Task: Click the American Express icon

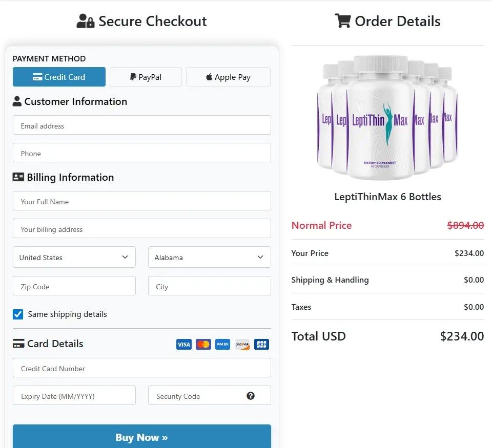Action: tap(222, 344)
